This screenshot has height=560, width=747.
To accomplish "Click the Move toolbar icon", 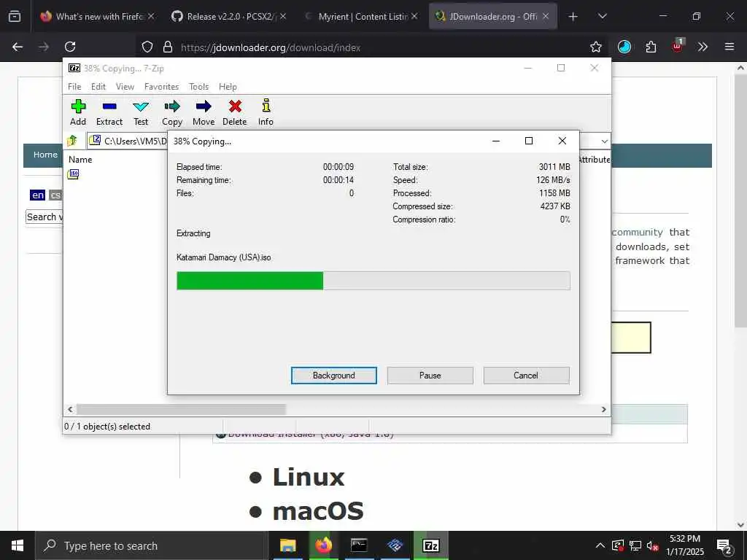I will pyautogui.click(x=204, y=112).
